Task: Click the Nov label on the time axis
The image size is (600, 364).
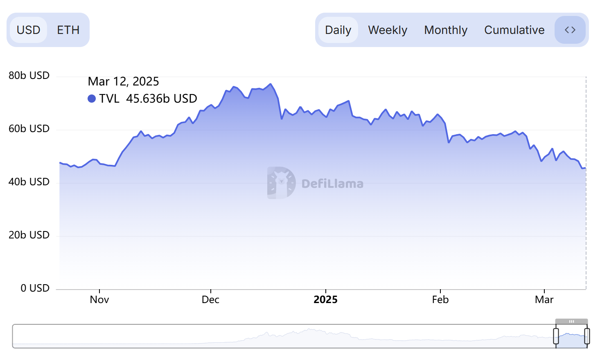Action: 99,300
